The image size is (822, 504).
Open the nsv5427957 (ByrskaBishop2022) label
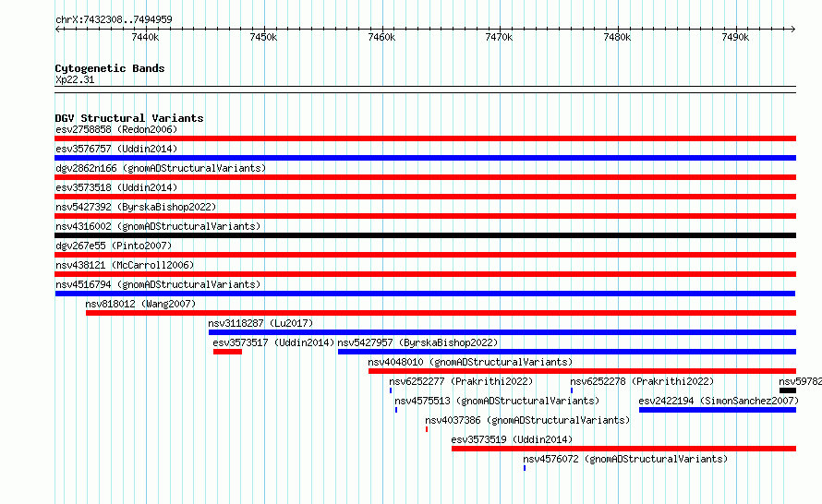[x=417, y=342]
